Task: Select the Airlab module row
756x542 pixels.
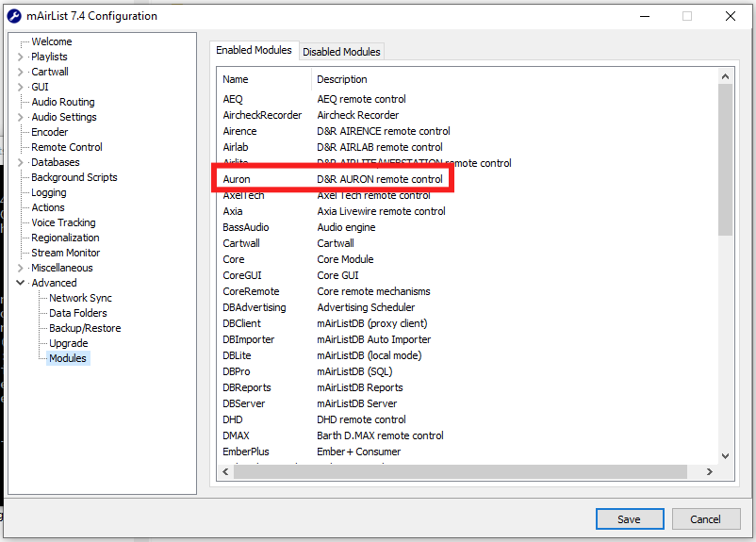Action: point(468,147)
